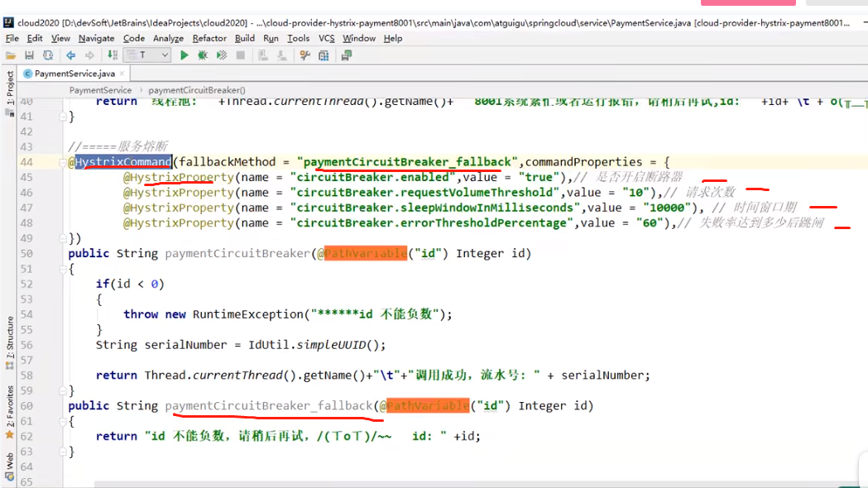The width and height of the screenshot is (868, 488).
Task: Open Settings via wrench icon
Action: click(x=305, y=55)
